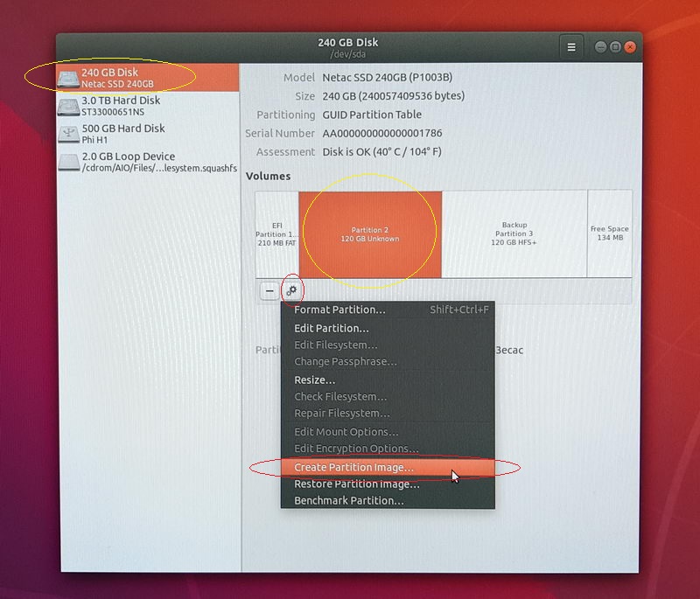Click the ST33000651NS disk label
Image resolution: width=700 pixels, height=599 pixels.
pyautogui.click(x=113, y=112)
